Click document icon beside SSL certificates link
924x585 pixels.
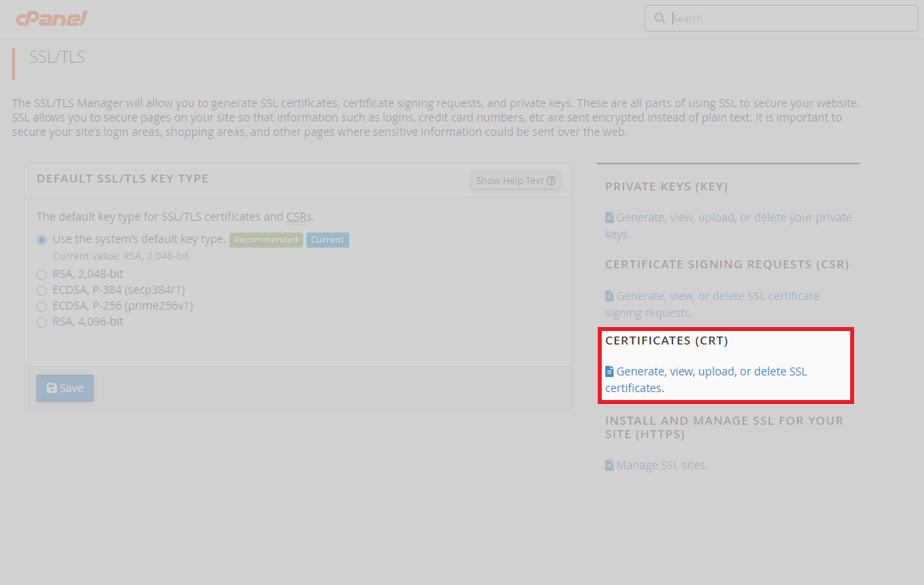click(x=610, y=371)
